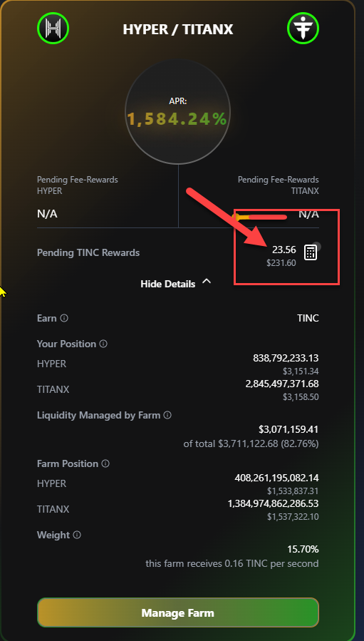Click the TITANX token logo icon
This screenshot has height=641, width=364.
303,29
